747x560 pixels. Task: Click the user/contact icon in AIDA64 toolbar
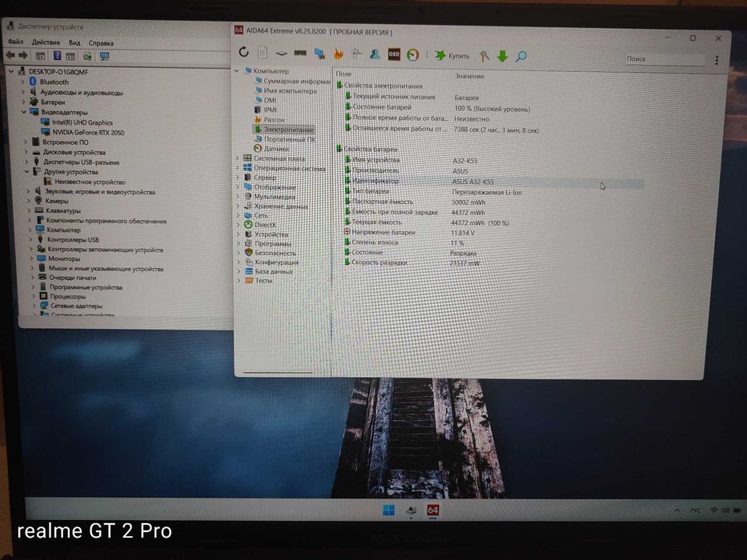375,54
